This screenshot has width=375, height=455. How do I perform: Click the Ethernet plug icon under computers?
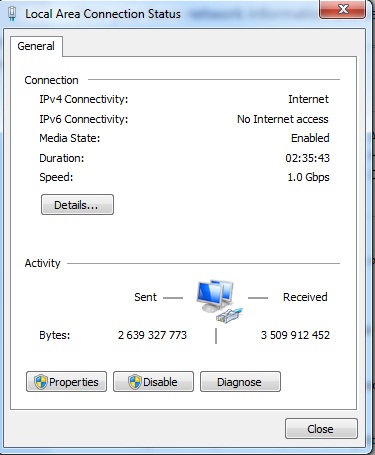tap(229, 315)
